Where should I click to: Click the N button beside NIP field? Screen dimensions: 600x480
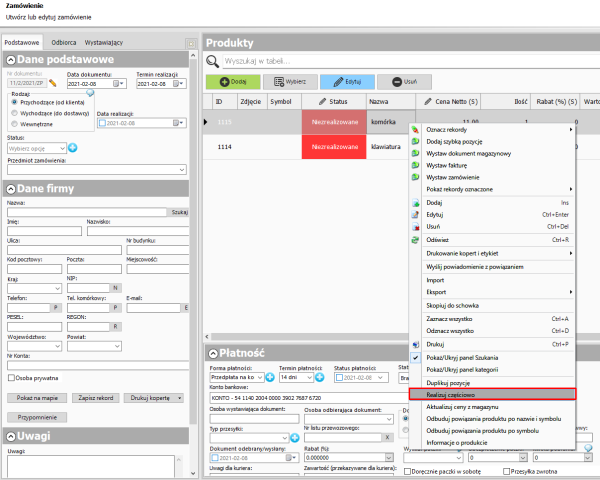click(115, 288)
